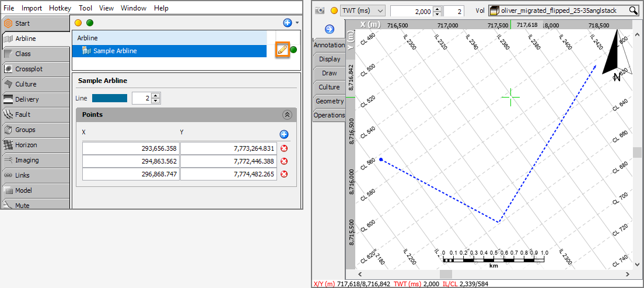Viewport: 644px width, 288px height.
Task: Click yellow circle icon in map toolbar
Action: click(x=334, y=11)
